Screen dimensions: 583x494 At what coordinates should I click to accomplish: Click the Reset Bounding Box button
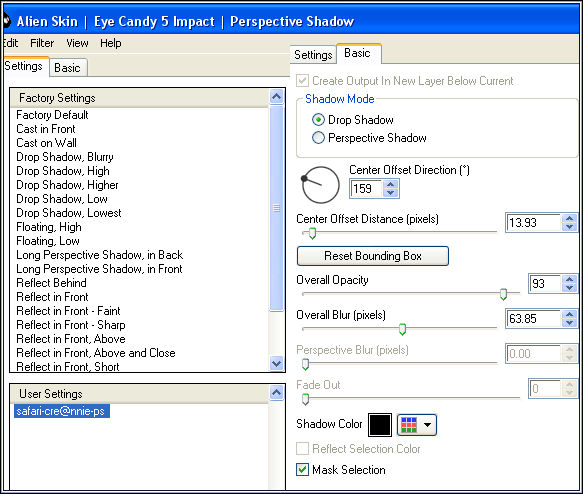[373, 256]
